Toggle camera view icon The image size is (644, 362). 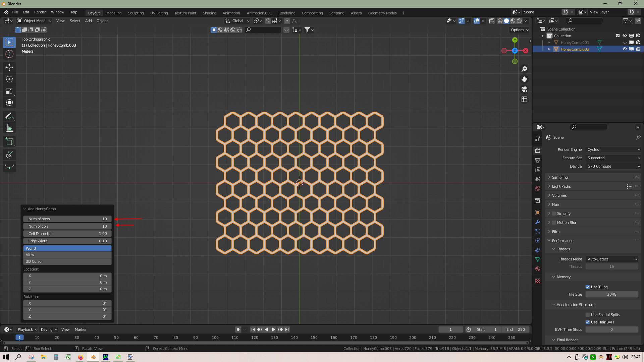[x=524, y=89]
